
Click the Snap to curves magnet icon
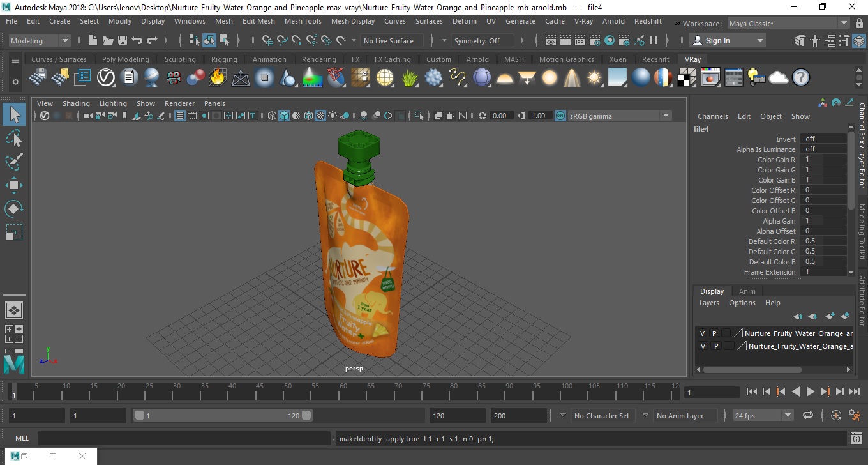click(x=282, y=40)
